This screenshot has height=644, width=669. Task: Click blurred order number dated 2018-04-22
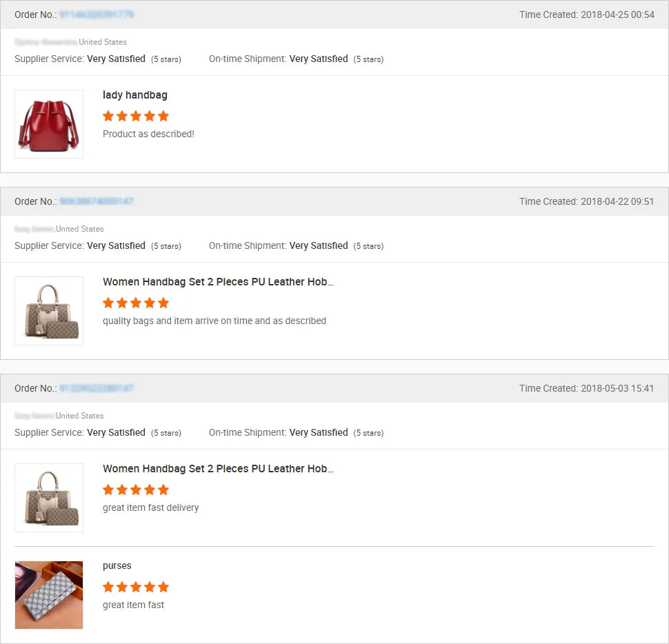pyautogui.click(x=97, y=201)
